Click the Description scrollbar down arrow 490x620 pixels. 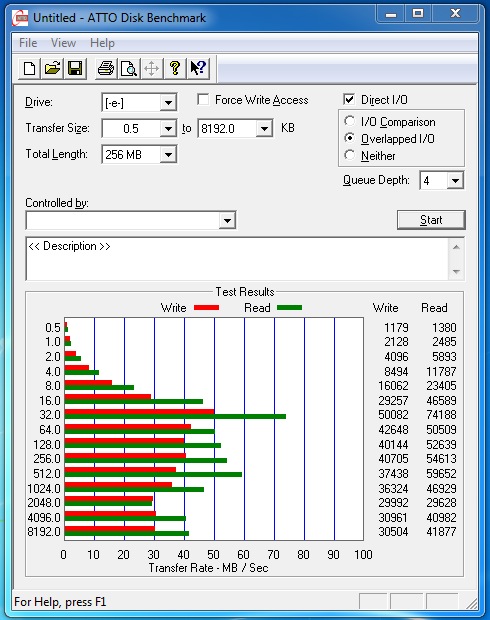click(456, 272)
